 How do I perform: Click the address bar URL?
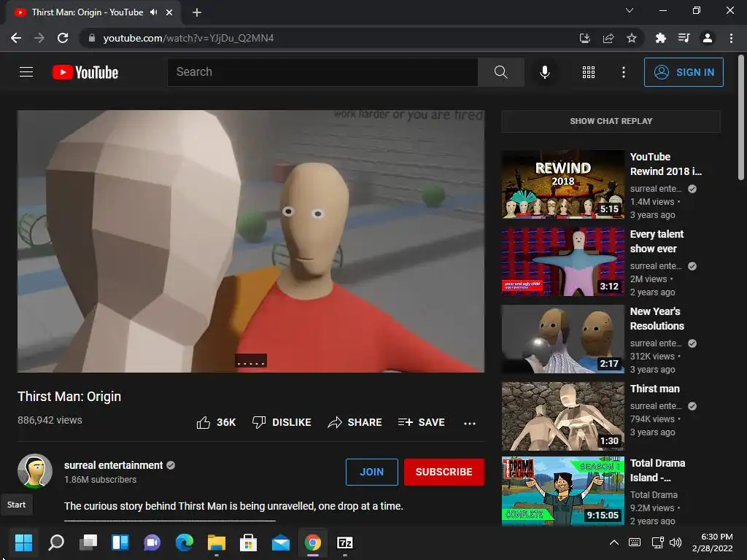[188, 38]
